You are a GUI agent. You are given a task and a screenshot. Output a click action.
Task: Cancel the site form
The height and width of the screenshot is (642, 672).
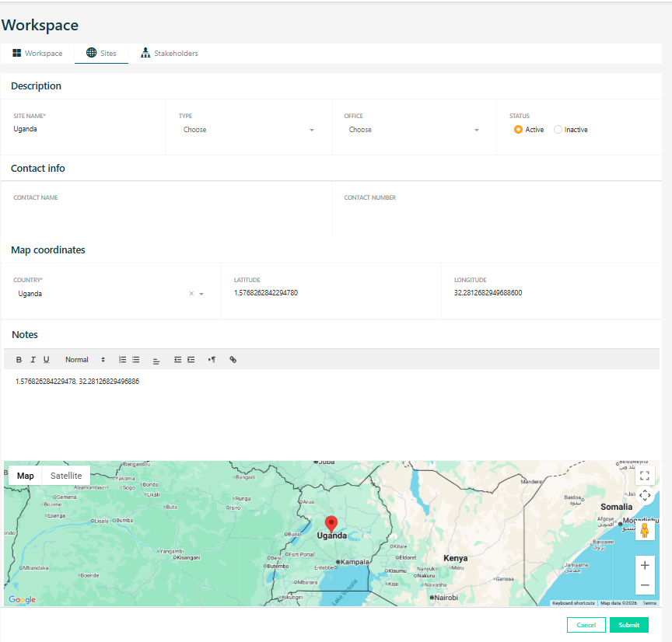click(x=586, y=625)
